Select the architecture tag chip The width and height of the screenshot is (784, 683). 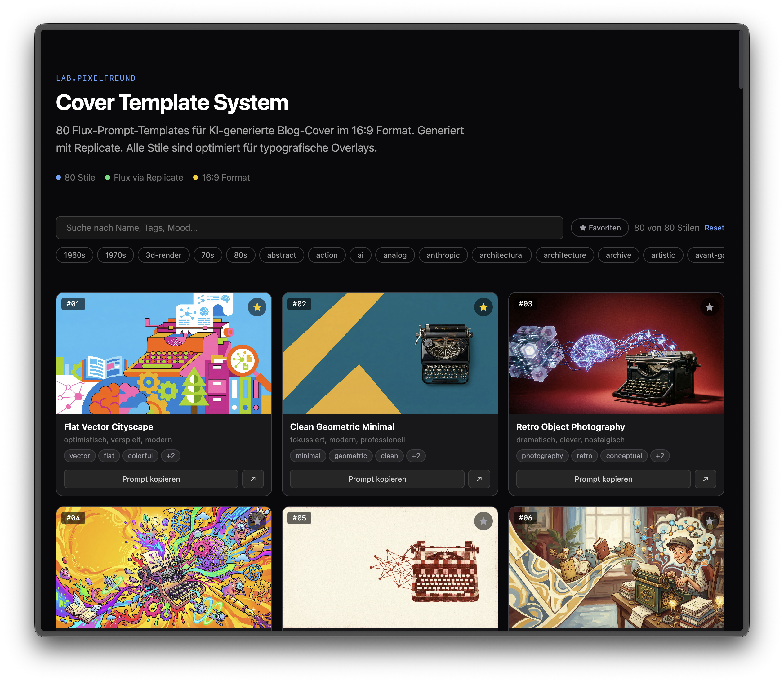pyautogui.click(x=564, y=255)
